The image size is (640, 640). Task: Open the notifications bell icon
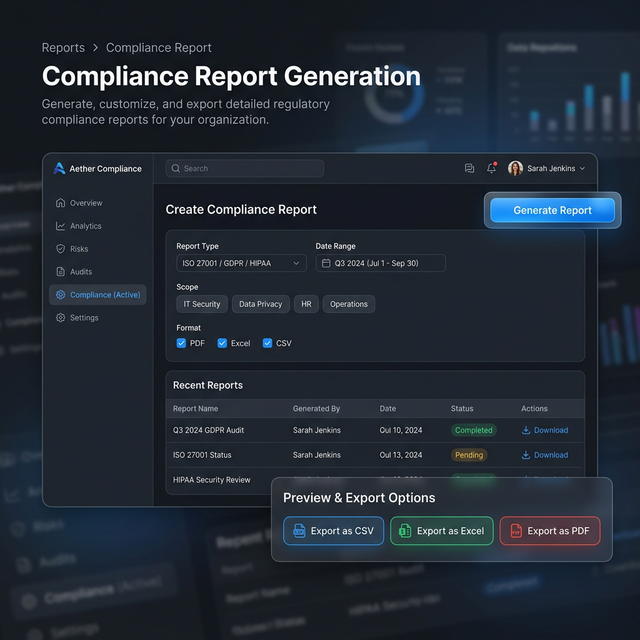[491, 169]
